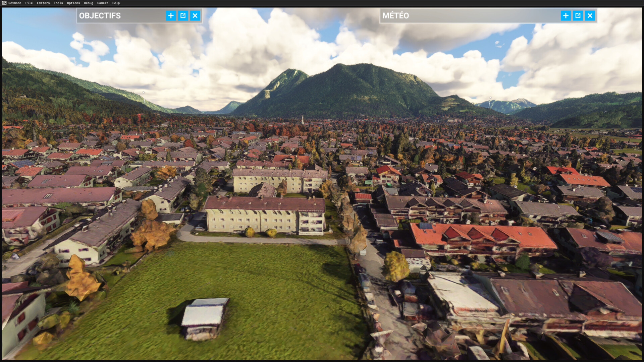The height and width of the screenshot is (362, 644).
Task: Open the Camera menu
Action: coord(103,3)
